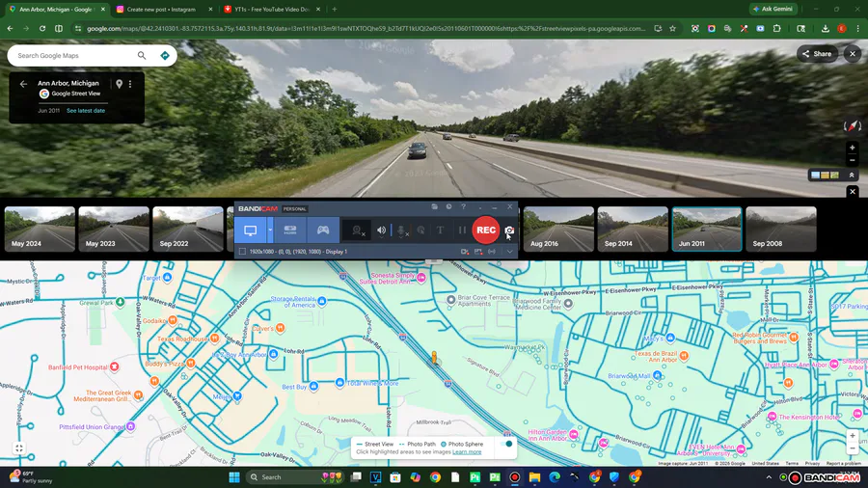Open the Learn more link in legend

(x=467, y=452)
